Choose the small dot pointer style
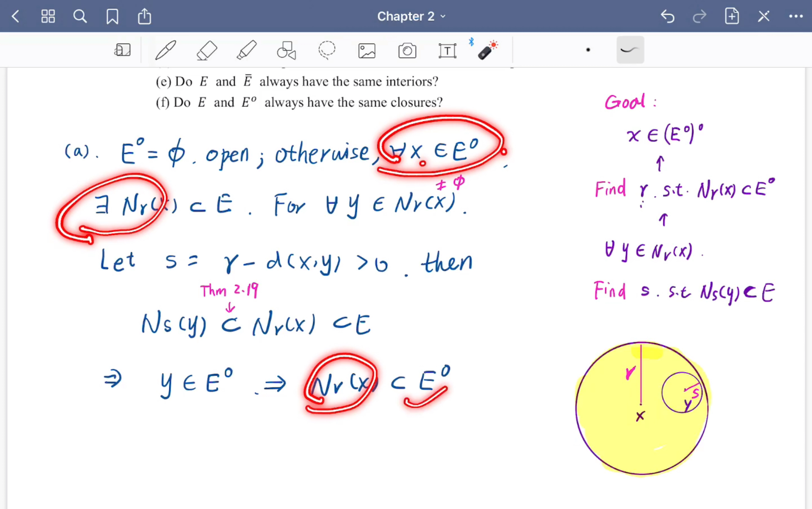Image resolution: width=812 pixels, height=509 pixels. (588, 50)
